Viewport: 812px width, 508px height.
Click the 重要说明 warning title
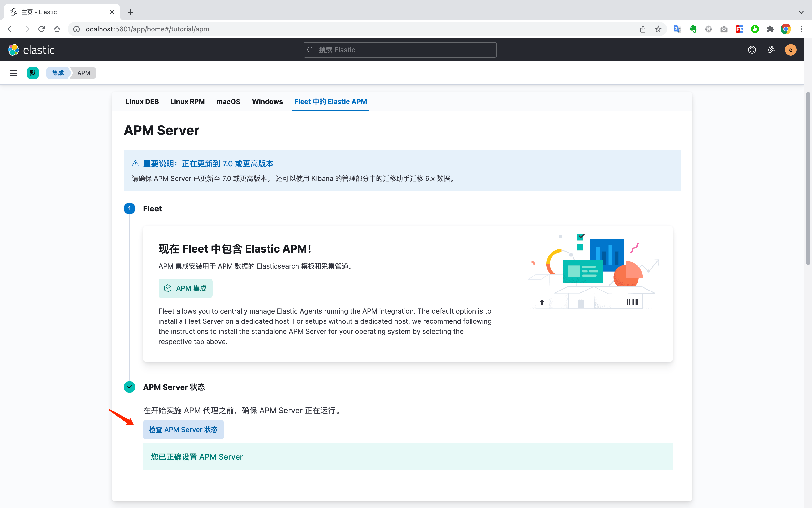[208, 164]
